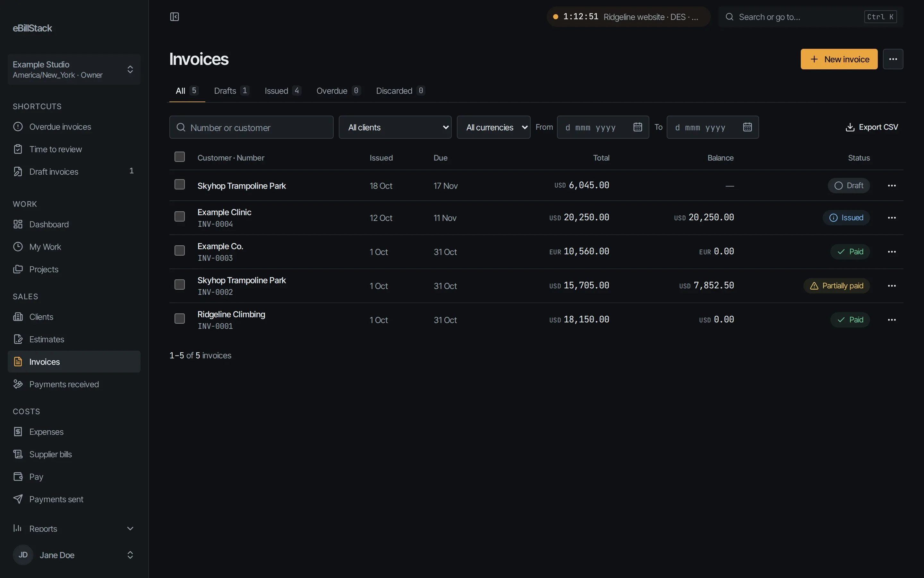The image size is (924, 578).
Task: Open Supplier bills page
Action: pyautogui.click(x=74, y=454)
